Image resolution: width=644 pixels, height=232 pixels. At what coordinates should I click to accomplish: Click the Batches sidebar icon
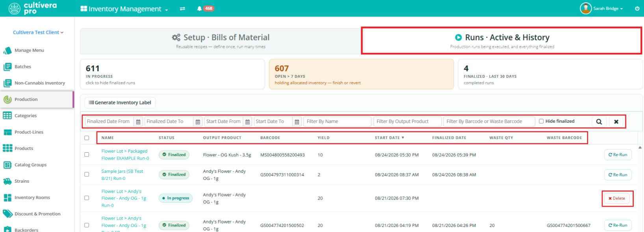point(7,67)
